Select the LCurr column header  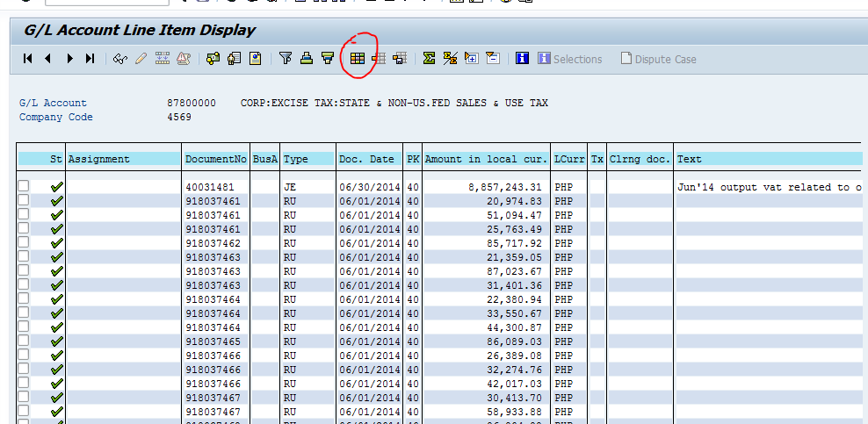[569, 159]
